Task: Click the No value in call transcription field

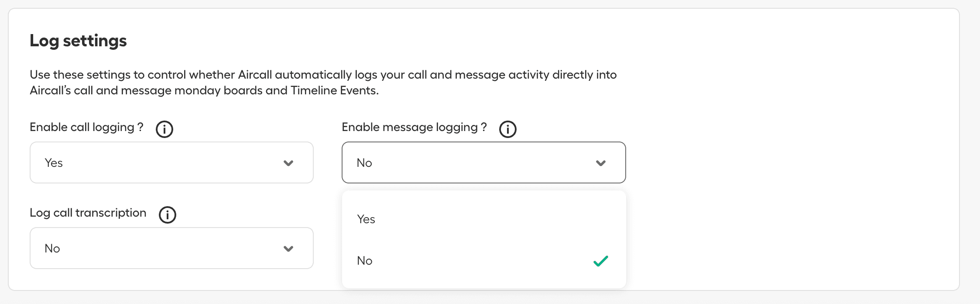Action: point(52,249)
